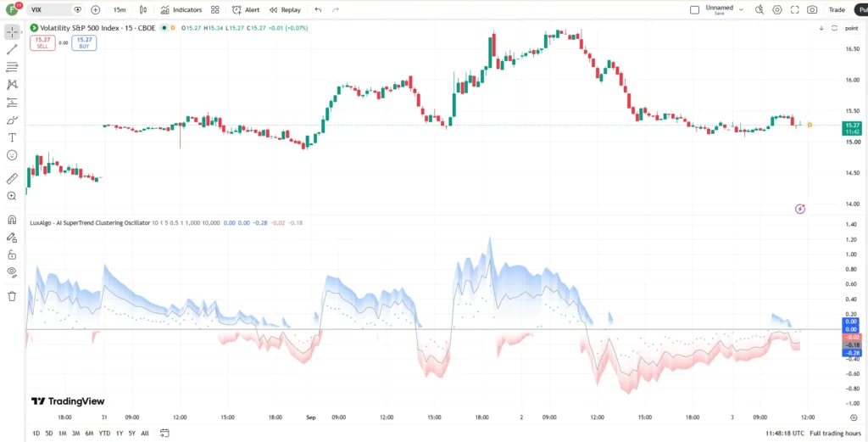Screen dimensions: 868x442
Task: Select the ruler measure tool
Action: (x=12, y=178)
